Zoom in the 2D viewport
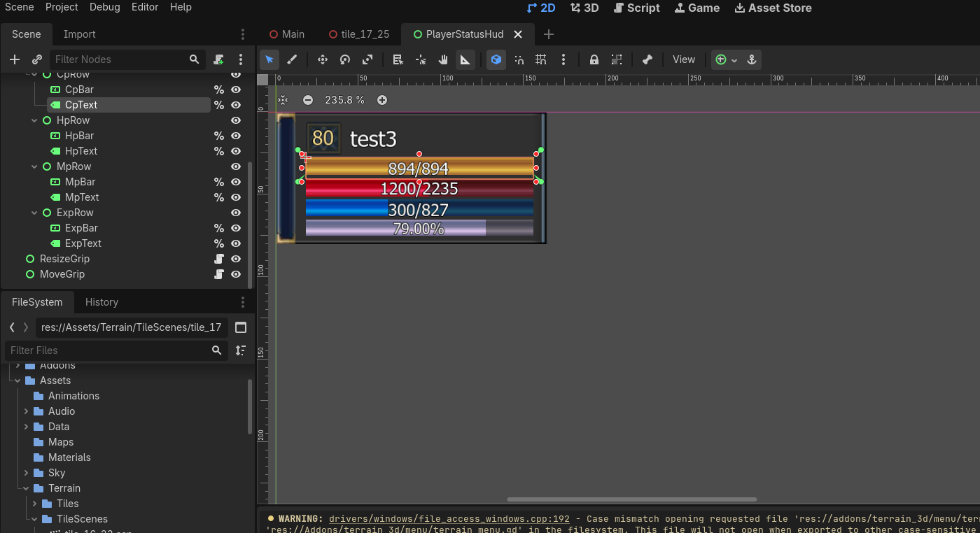 click(x=382, y=100)
